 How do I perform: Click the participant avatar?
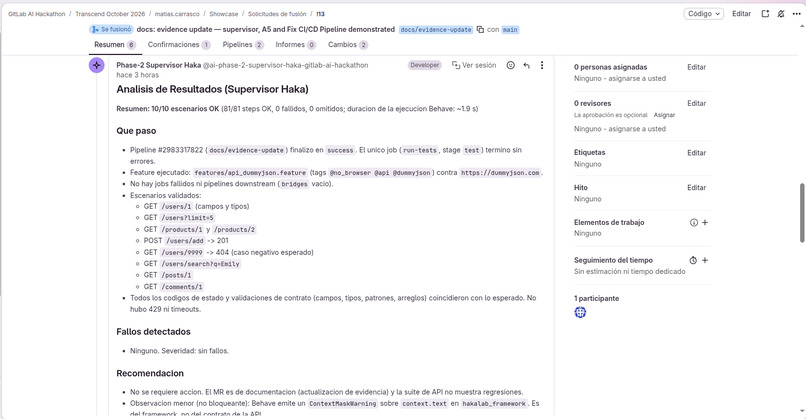click(x=580, y=312)
